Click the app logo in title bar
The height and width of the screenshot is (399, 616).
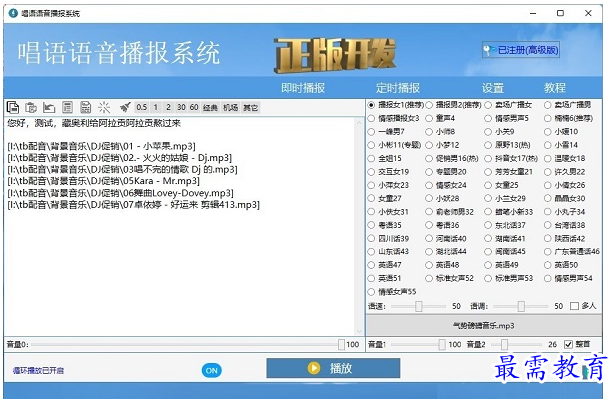[x=13, y=13]
